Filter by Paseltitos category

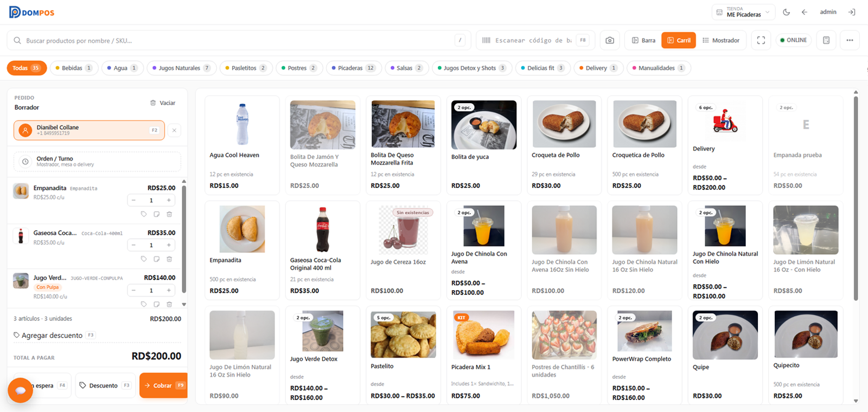246,68
